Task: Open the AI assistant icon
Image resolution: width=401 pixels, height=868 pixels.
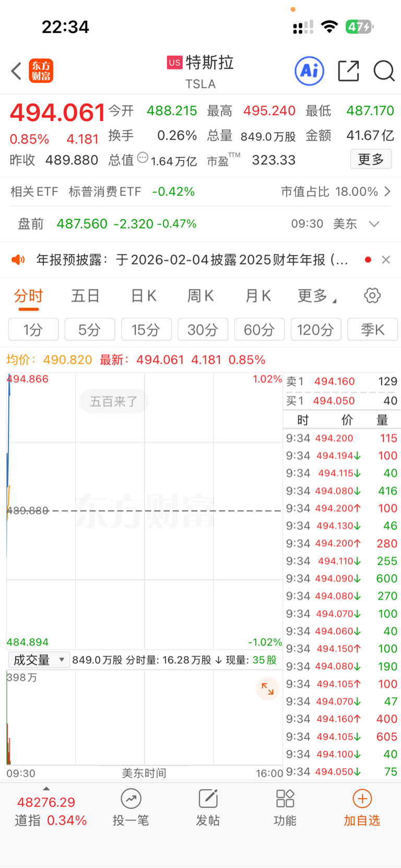Action: (310, 70)
